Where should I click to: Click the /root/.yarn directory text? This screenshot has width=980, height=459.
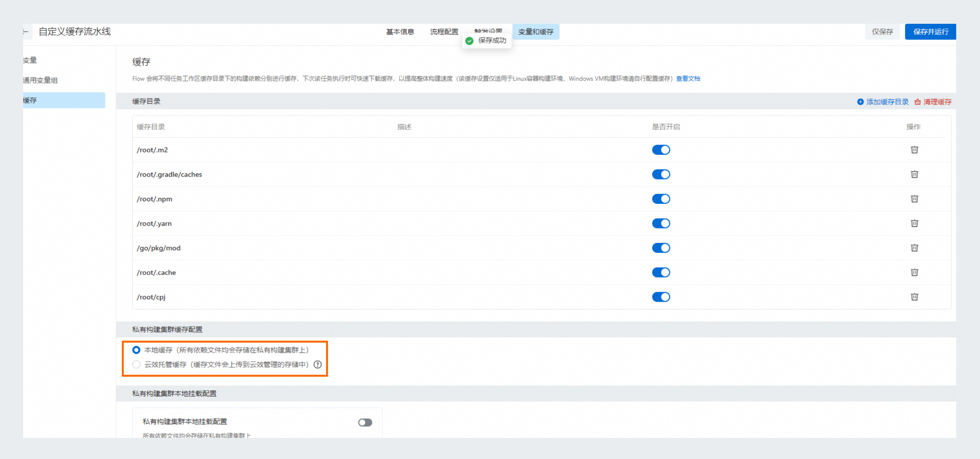coord(154,223)
